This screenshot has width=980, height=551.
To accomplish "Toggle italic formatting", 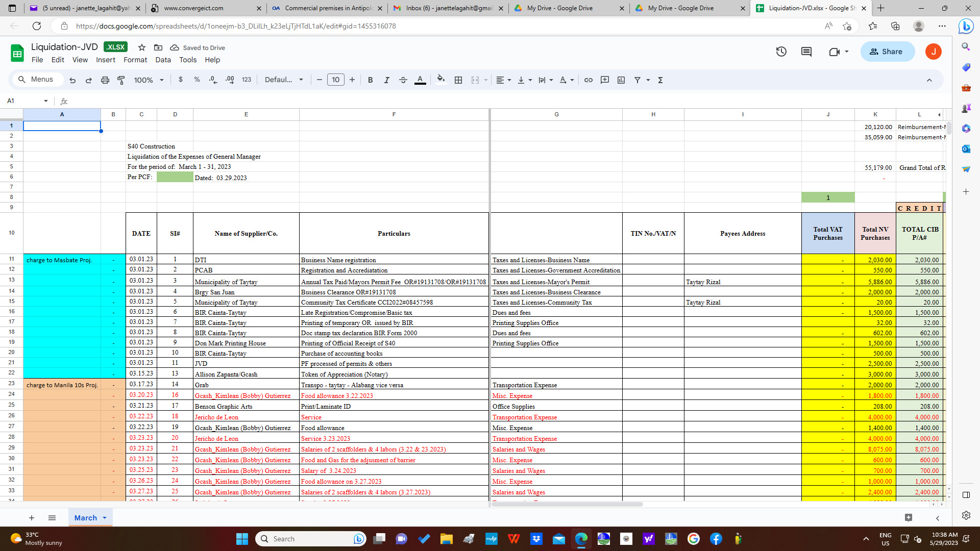I will pos(386,80).
